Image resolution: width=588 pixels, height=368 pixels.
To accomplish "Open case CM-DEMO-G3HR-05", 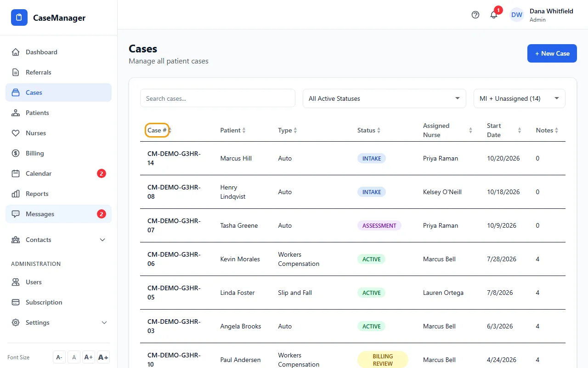I will tap(174, 293).
